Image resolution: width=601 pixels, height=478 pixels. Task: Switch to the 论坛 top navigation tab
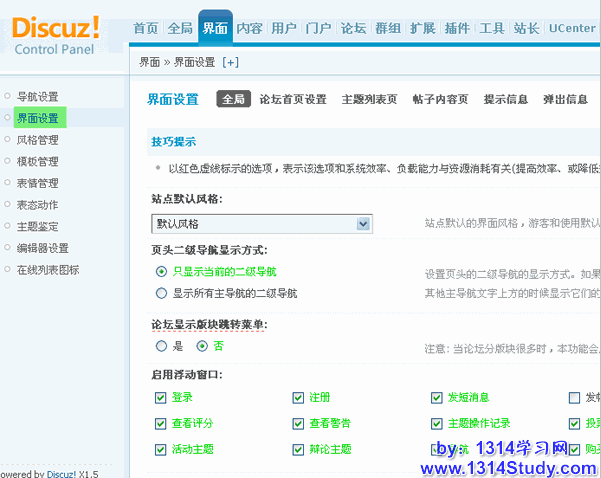pyautogui.click(x=353, y=28)
